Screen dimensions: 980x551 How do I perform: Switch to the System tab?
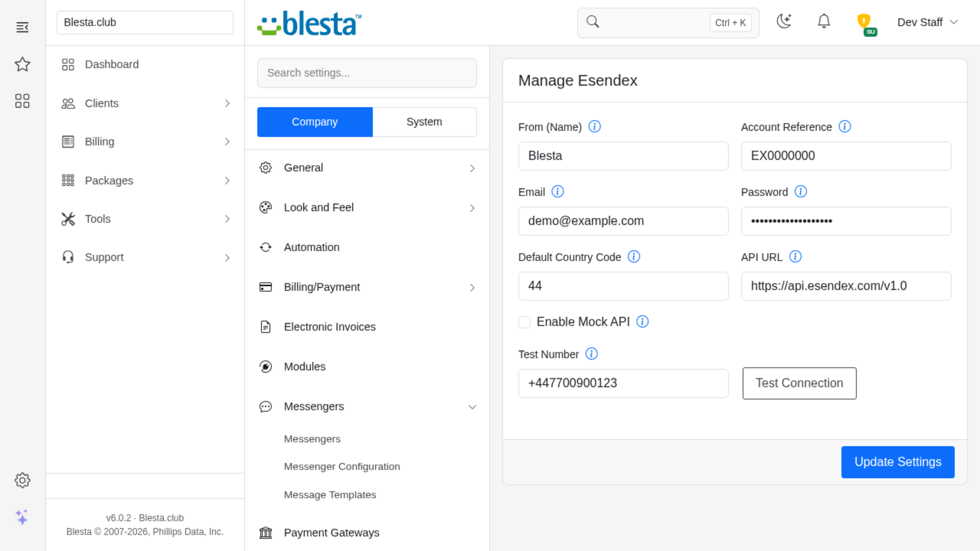424,122
